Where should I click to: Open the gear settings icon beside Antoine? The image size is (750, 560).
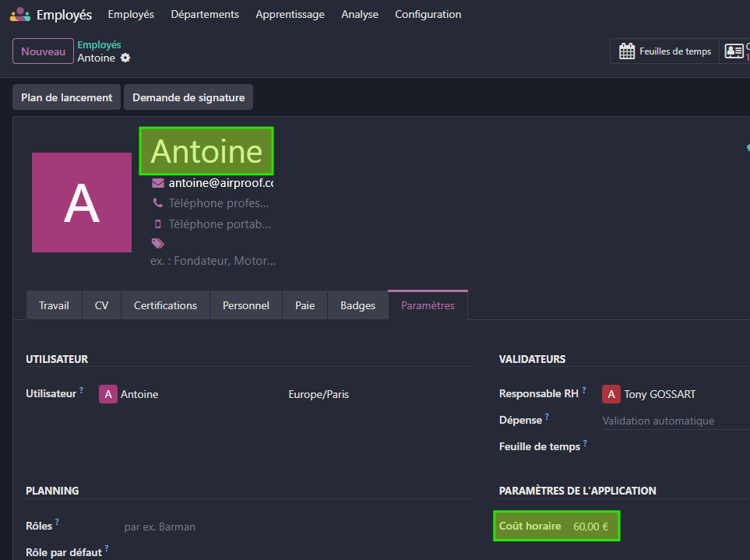tap(125, 58)
